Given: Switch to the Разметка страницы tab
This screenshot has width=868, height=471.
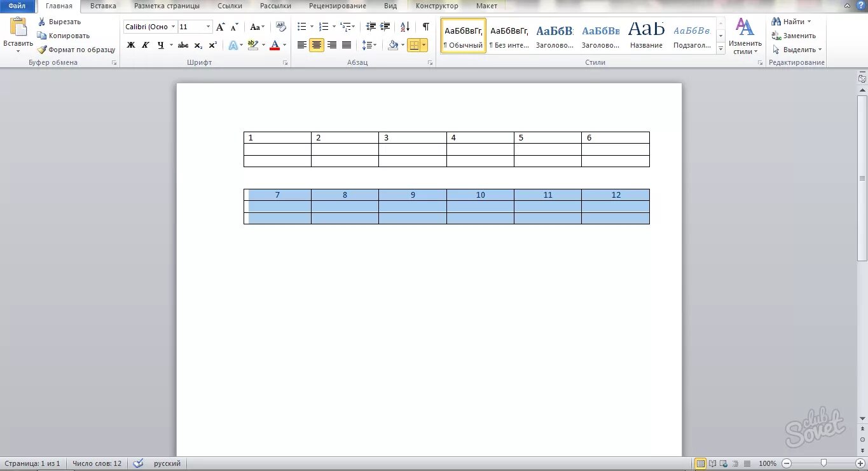Looking at the screenshot, I should (167, 6).
